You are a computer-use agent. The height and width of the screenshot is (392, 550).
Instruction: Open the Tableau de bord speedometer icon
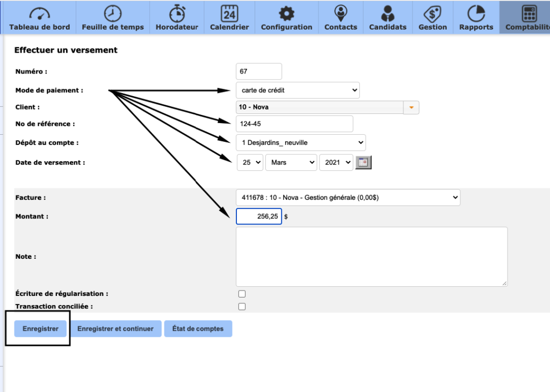coord(39,13)
